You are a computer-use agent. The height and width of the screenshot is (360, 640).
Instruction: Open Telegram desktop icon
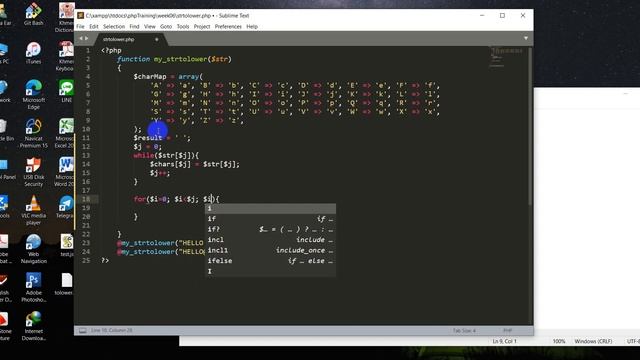65,207
